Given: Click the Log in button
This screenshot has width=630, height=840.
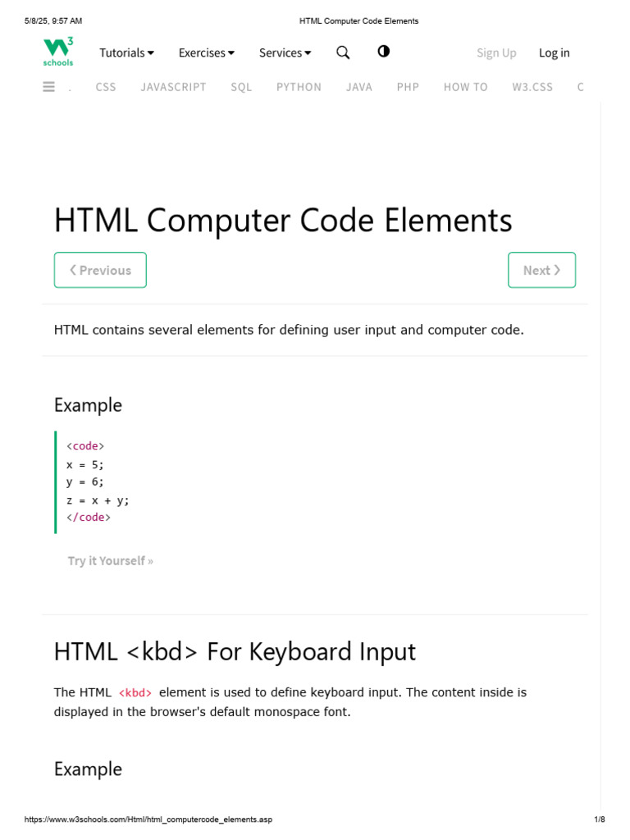Looking at the screenshot, I should 554,53.
